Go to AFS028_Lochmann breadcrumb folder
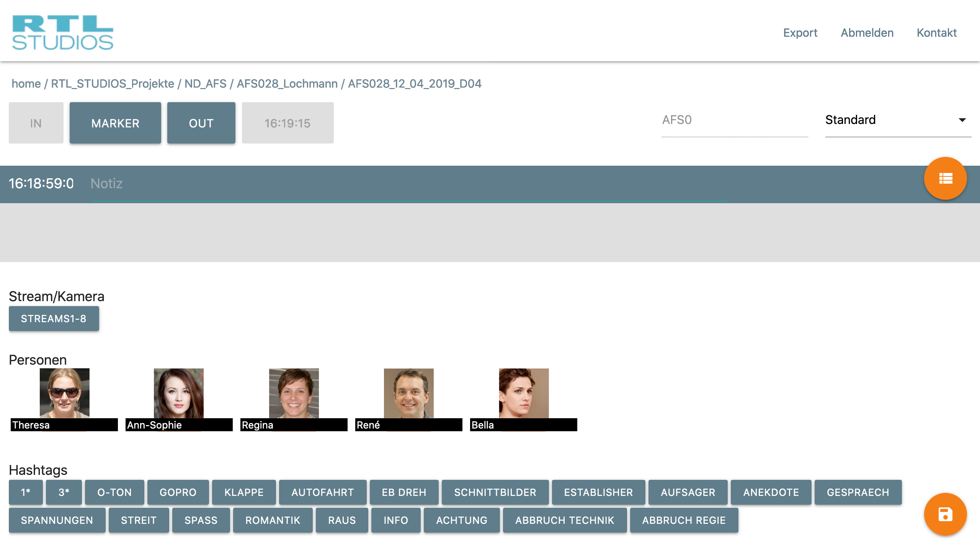Image resolution: width=980 pixels, height=551 pixels. click(287, 83)
